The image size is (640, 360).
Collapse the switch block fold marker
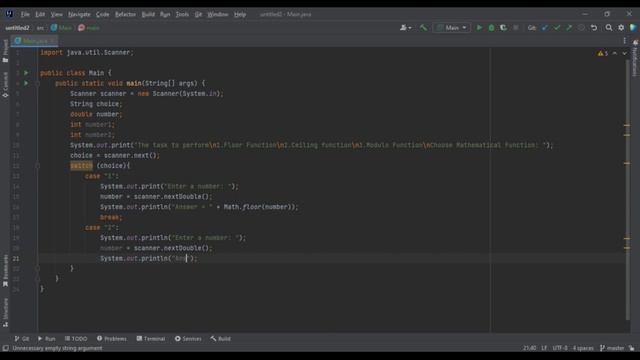(x=37, y=166)
